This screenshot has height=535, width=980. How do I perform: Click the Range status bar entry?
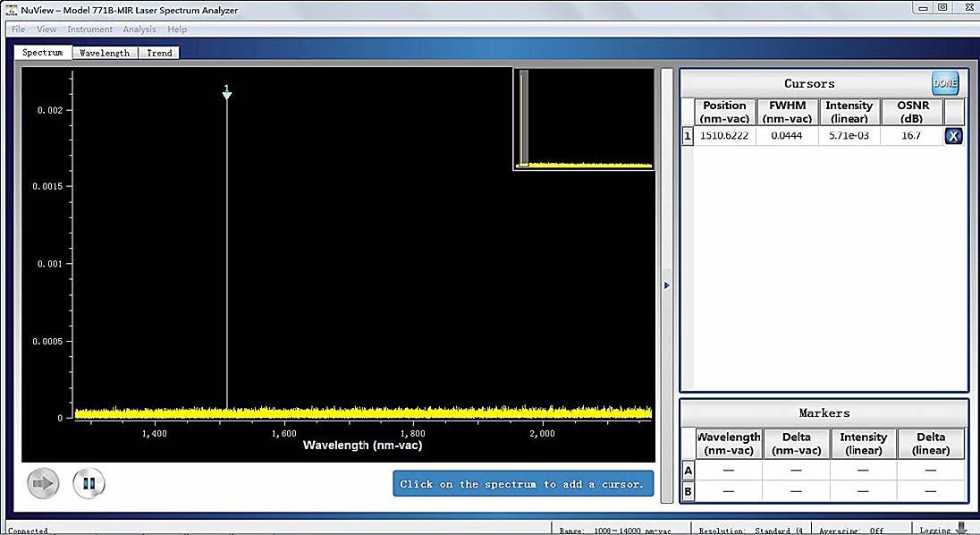[615, 530]
